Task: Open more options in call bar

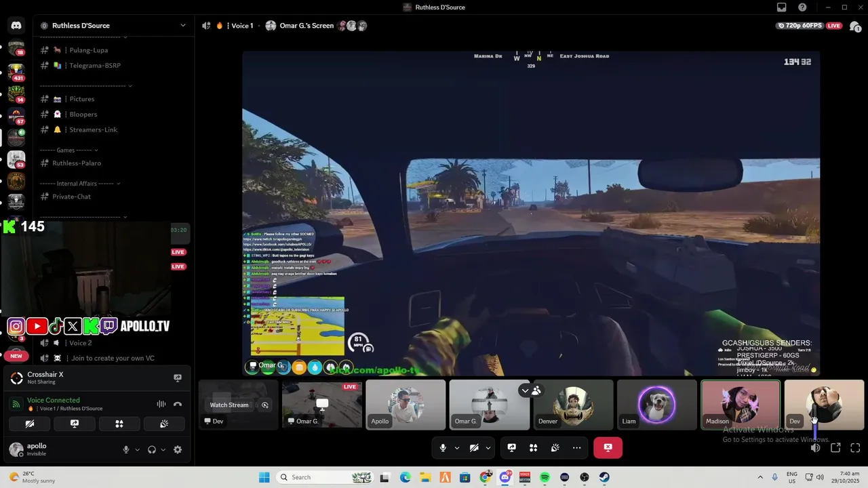Action: point(577,447)
